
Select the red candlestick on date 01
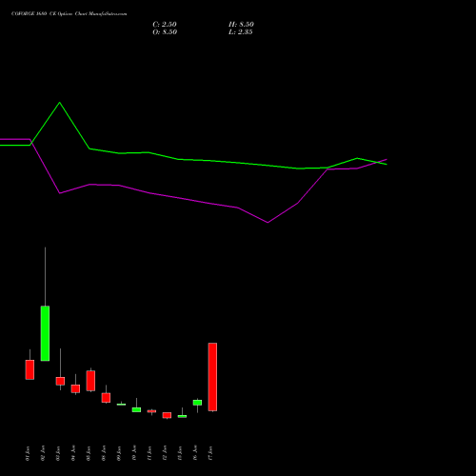tap(30, 369)
